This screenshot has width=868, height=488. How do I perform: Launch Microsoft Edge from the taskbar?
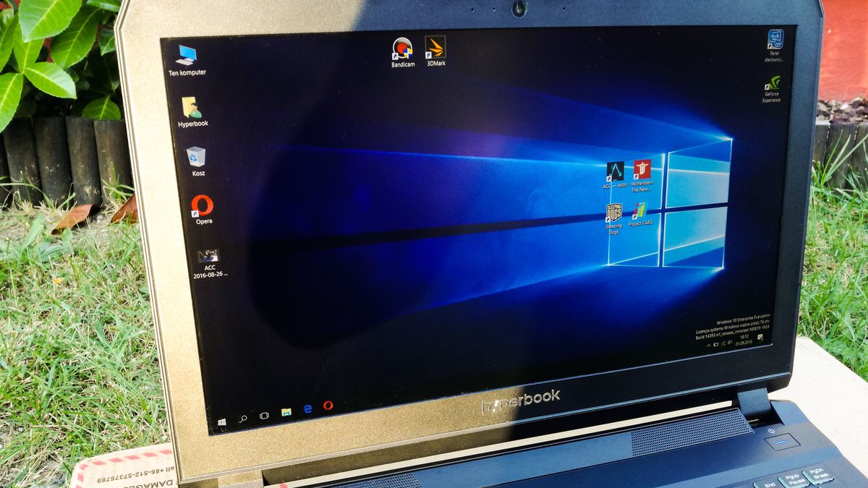tap(307, 409)
